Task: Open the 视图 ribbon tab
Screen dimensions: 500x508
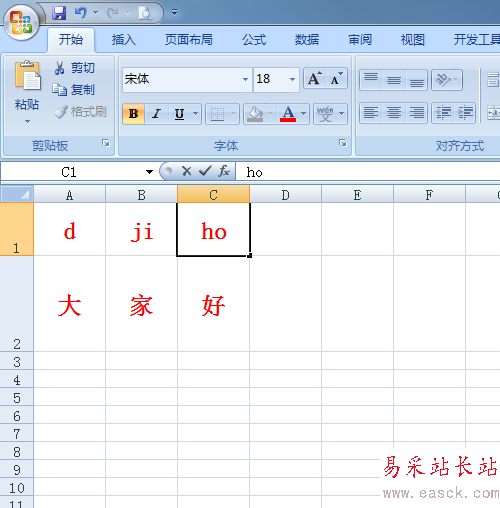Action: click(x=413, y=40)
